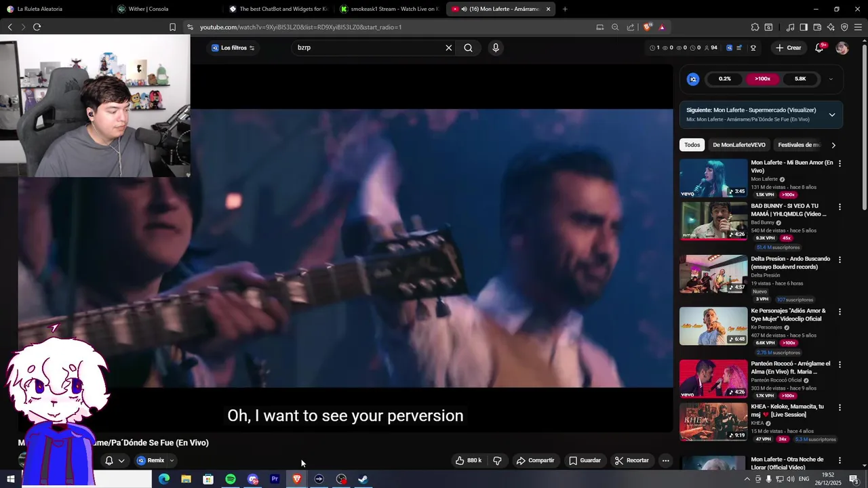Open Premiere Pro from the taskbar
The height and width of the screenshot is (488, 868).
click(x=275, y=479)
